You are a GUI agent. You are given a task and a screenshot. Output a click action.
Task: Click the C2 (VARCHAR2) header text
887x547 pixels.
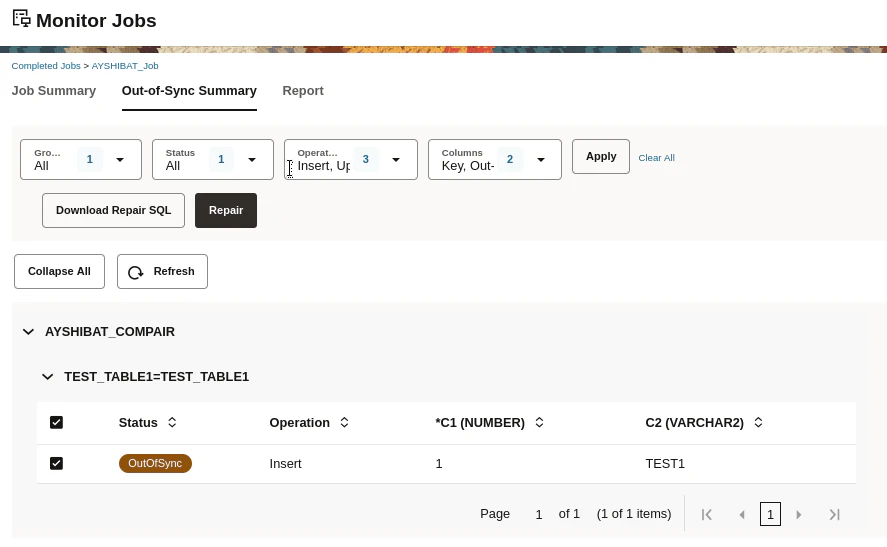click(x=694, y=423)
